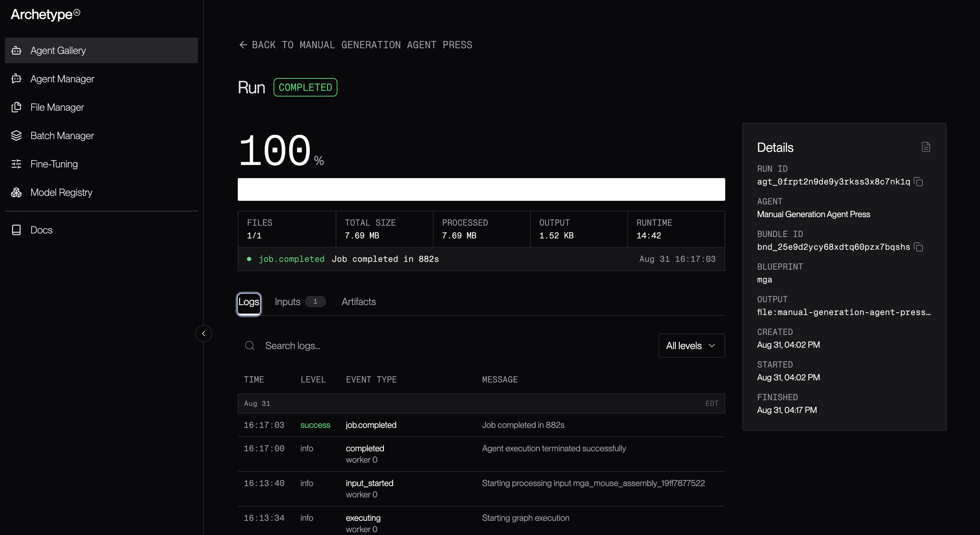Click the TOTAL SIZE 7.69 MB stat

point(384,229)
